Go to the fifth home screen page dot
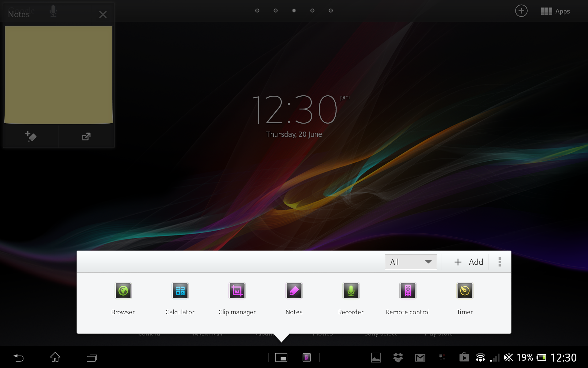 (x=331, y=10)
